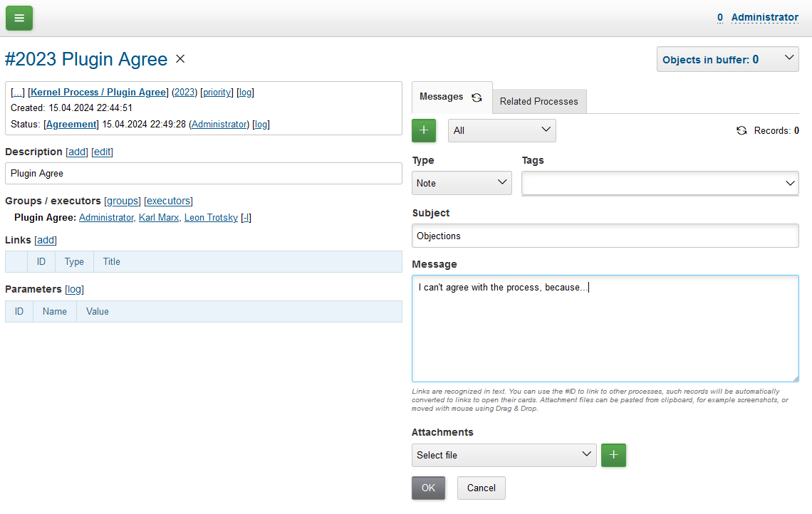The image size is (812, 514).
Task: Select the Messages tab
Action: point(441,97)
